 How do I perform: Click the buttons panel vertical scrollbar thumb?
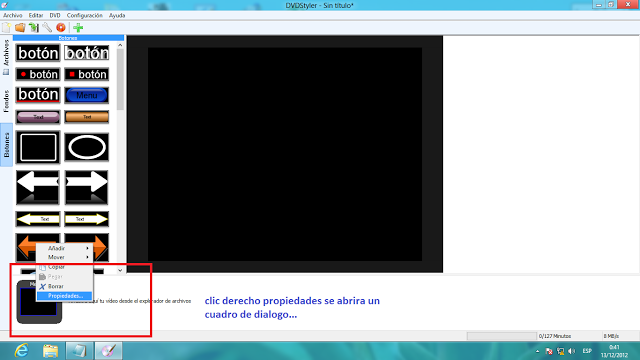coord(120,80)
